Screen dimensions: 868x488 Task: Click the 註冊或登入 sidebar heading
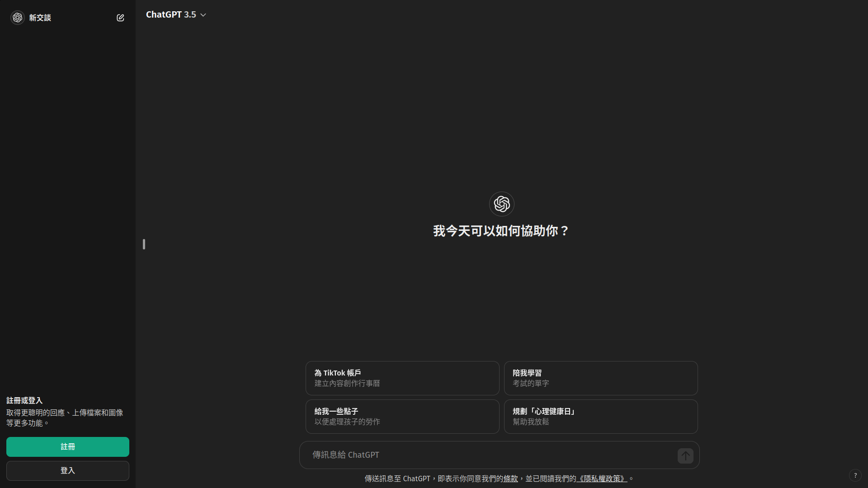coord(24,401)
